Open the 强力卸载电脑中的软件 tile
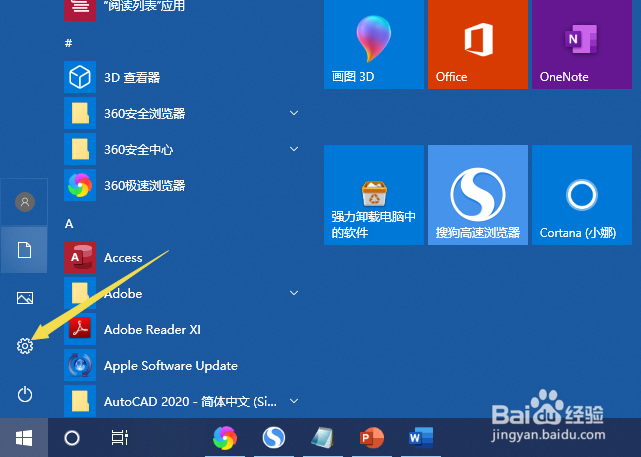The width and height of the screenshot is (641, 457). click(374, 195)
